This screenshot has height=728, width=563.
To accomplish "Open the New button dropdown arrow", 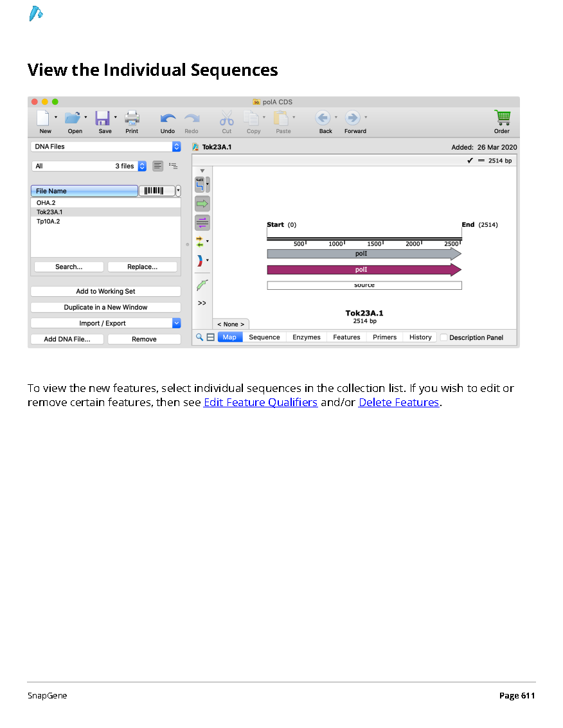I will (56, 118).
